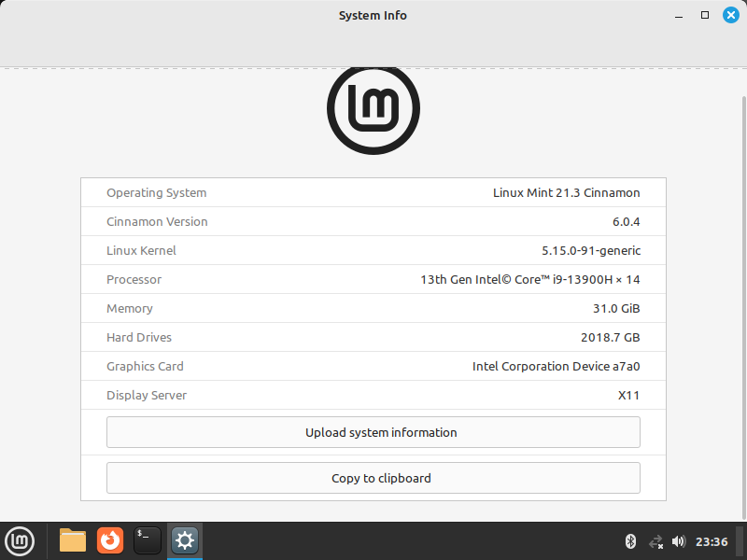
Task: Select the 'Operating System' label
Action: point(157,193)
